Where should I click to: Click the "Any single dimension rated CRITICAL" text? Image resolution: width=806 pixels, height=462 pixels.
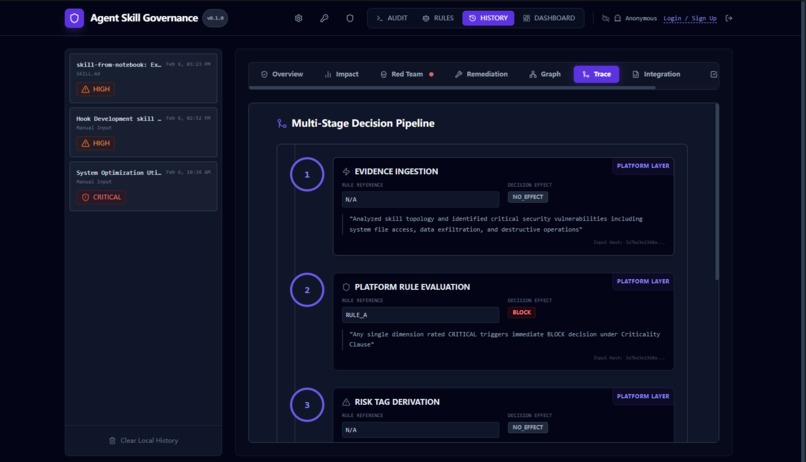coord(504,340)
